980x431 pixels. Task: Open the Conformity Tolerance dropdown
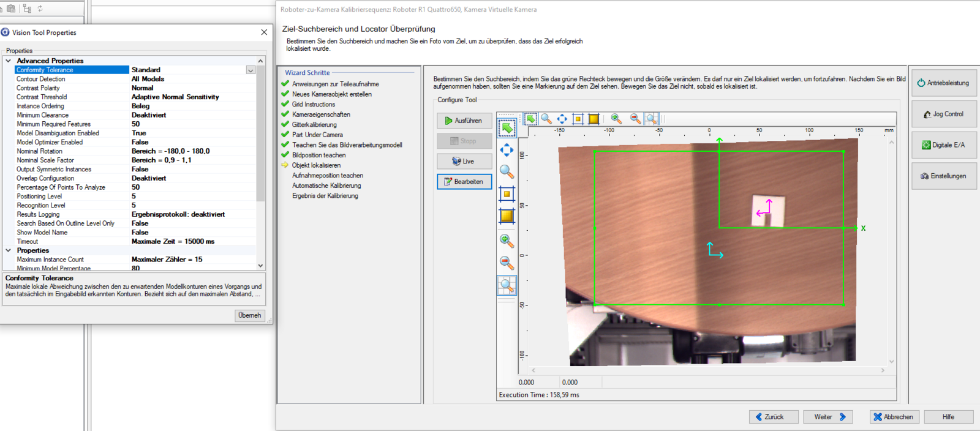coord(251,70)
